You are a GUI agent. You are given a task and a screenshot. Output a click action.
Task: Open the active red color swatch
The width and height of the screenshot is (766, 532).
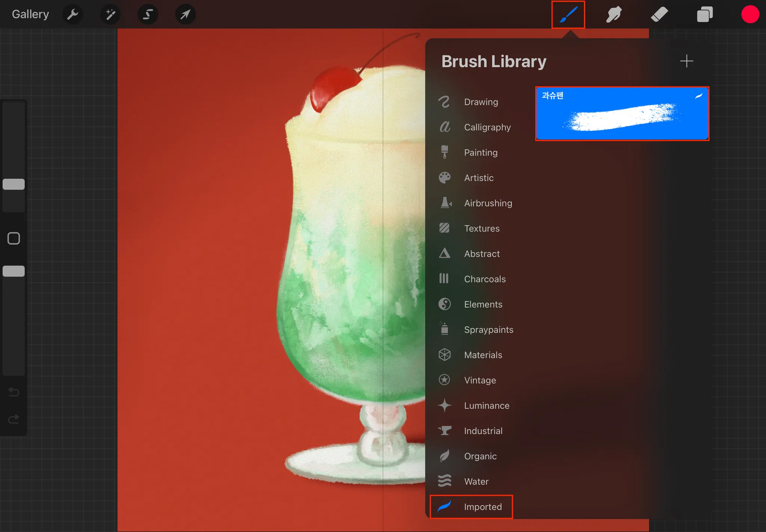click(x=750, y=15)
